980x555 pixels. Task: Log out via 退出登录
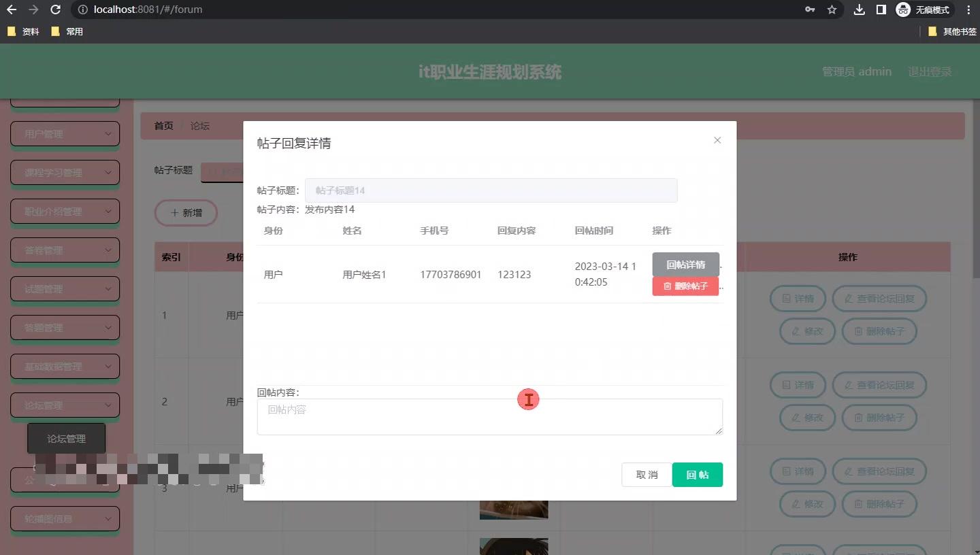tap(930, 71)
